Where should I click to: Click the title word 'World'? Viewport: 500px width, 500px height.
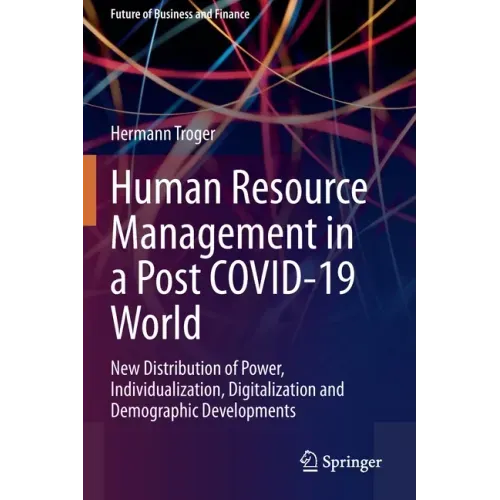point(156,322)
